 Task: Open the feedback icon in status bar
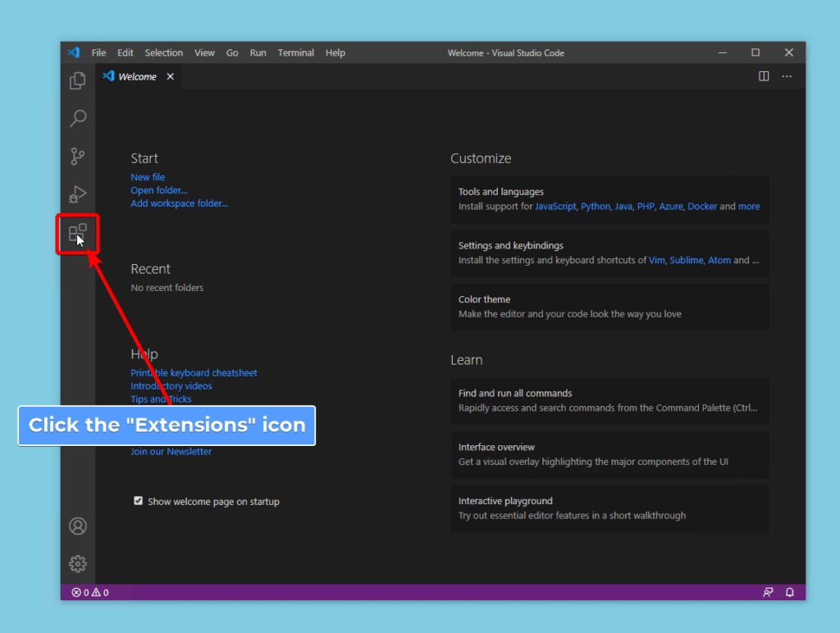tap(768, 592)
